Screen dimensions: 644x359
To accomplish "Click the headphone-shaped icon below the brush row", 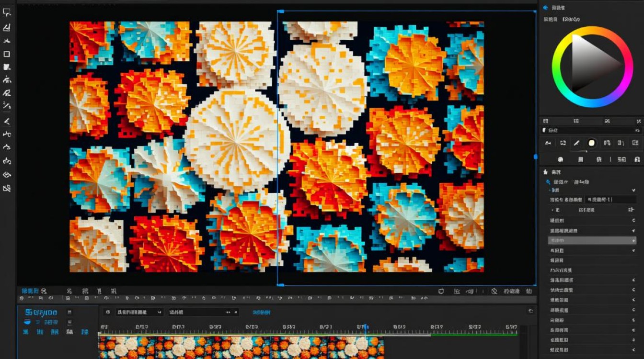I will coord(637,159).
